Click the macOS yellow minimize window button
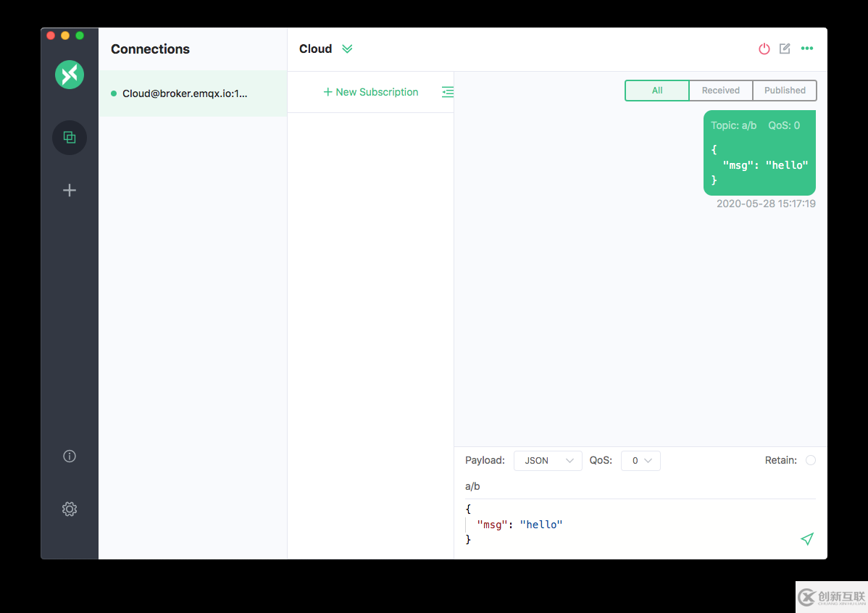The image size is (868, 613). 65,36
